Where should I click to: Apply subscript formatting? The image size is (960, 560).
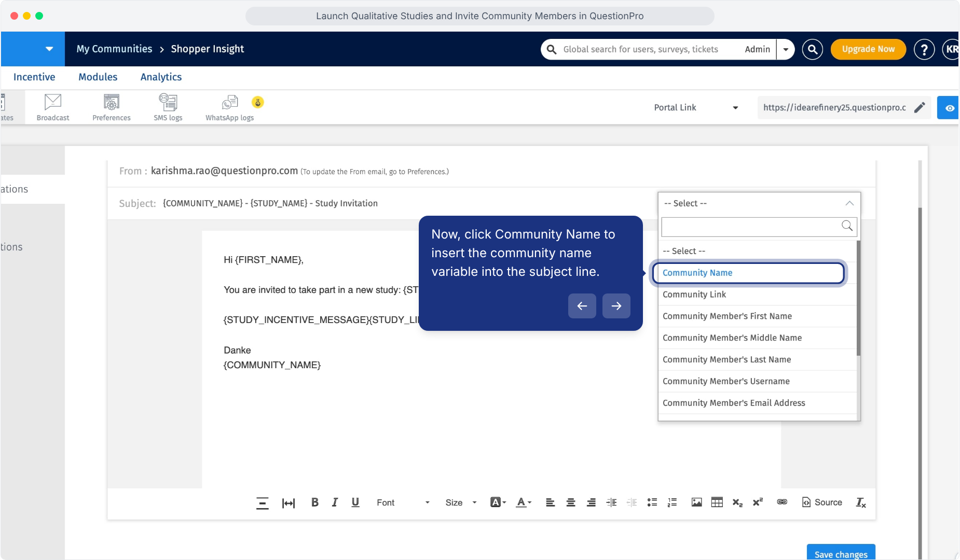click(x=737, y=502)
